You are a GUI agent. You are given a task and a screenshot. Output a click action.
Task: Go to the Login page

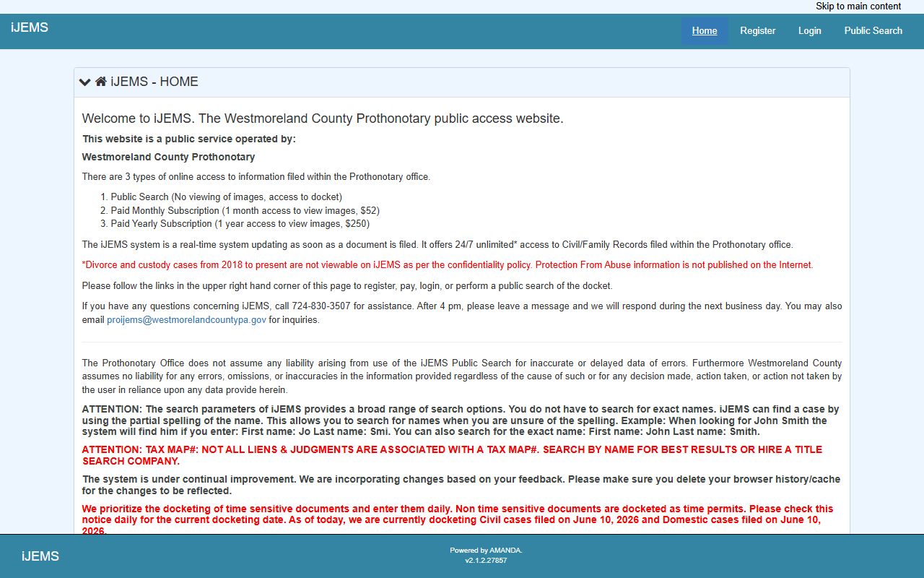(810, 30)
